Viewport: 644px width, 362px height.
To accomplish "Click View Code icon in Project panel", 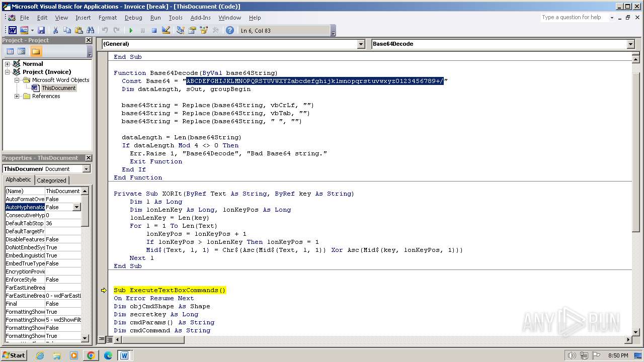I will coord(10,51).
